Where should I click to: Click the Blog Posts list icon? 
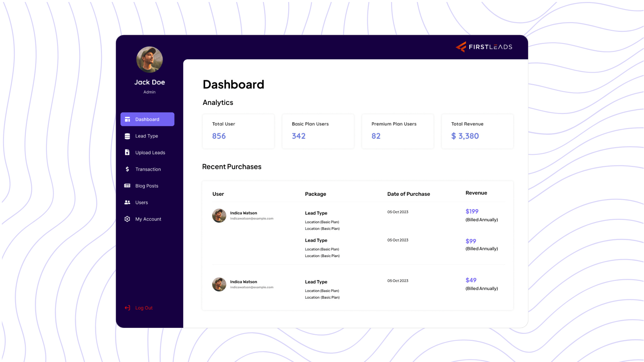pos(127,186)
